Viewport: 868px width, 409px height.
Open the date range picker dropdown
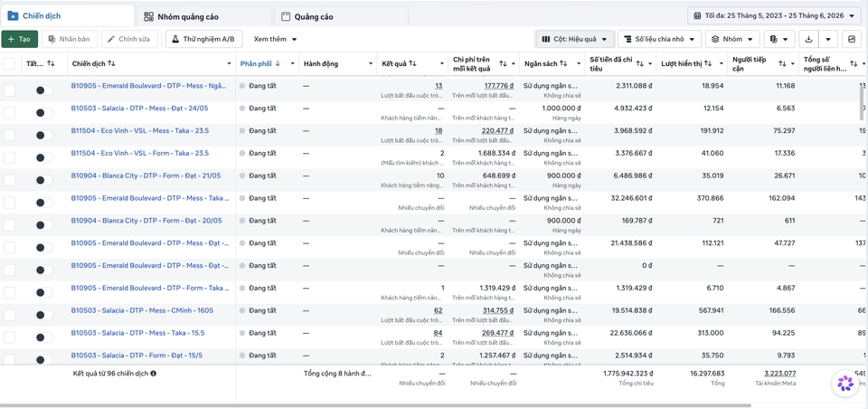tap(775, 15)
